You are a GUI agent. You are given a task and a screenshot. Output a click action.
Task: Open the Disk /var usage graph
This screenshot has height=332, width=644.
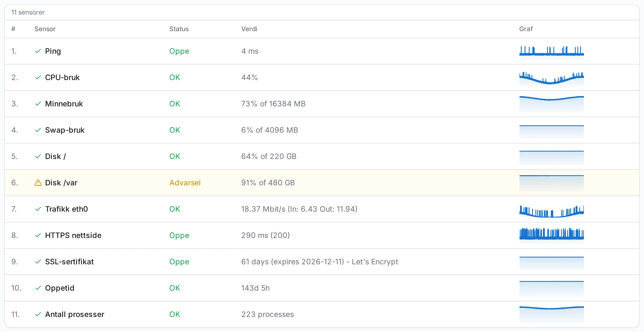click(x=551, y=183)
